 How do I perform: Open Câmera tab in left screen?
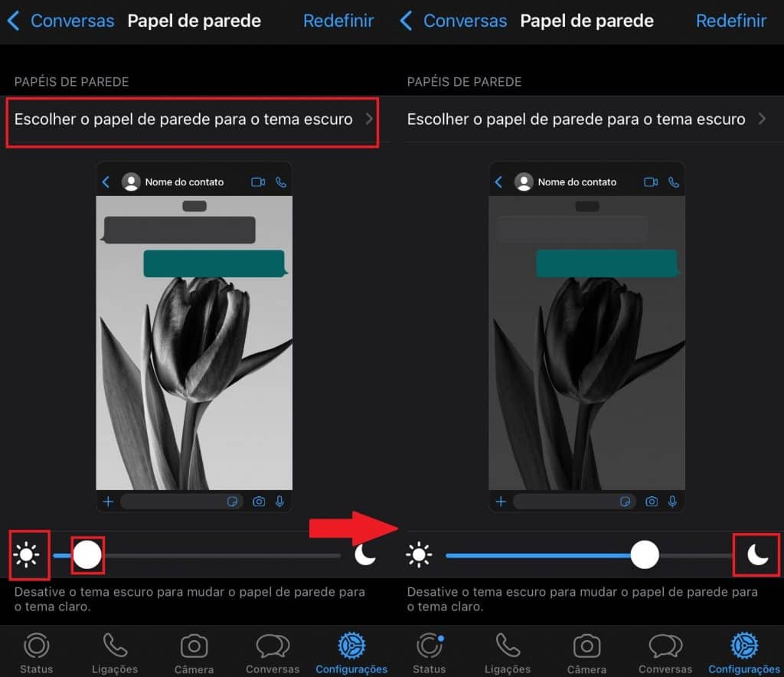point(194,653)
